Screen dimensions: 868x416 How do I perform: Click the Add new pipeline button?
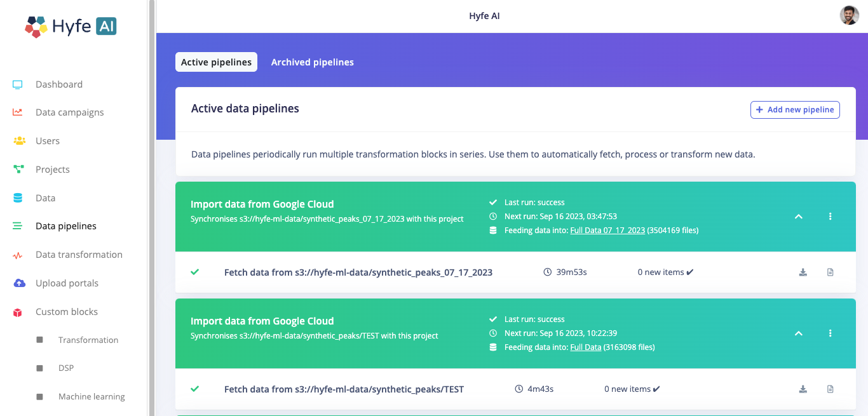pyautogui.click(x=795, y=110)
